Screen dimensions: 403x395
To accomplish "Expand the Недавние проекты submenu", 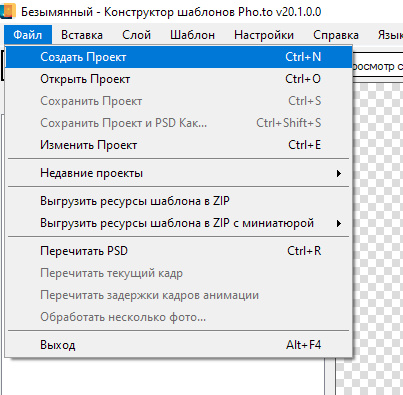I will (x=179, y=173).
